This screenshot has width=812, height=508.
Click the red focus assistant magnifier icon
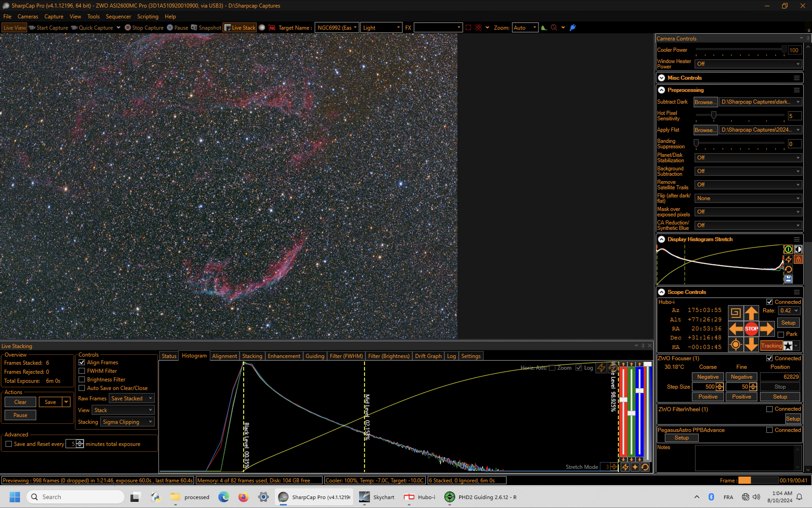pos(554,28)
